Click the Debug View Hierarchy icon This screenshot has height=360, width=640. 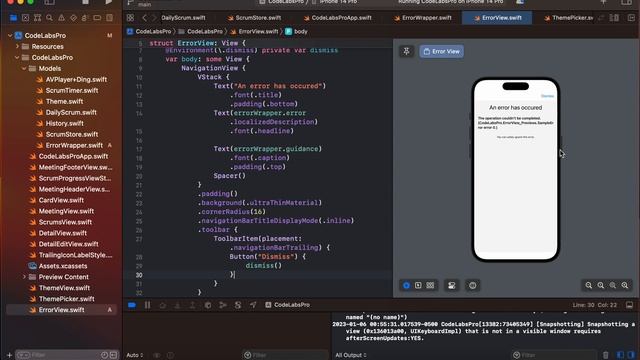pos(208,305)
